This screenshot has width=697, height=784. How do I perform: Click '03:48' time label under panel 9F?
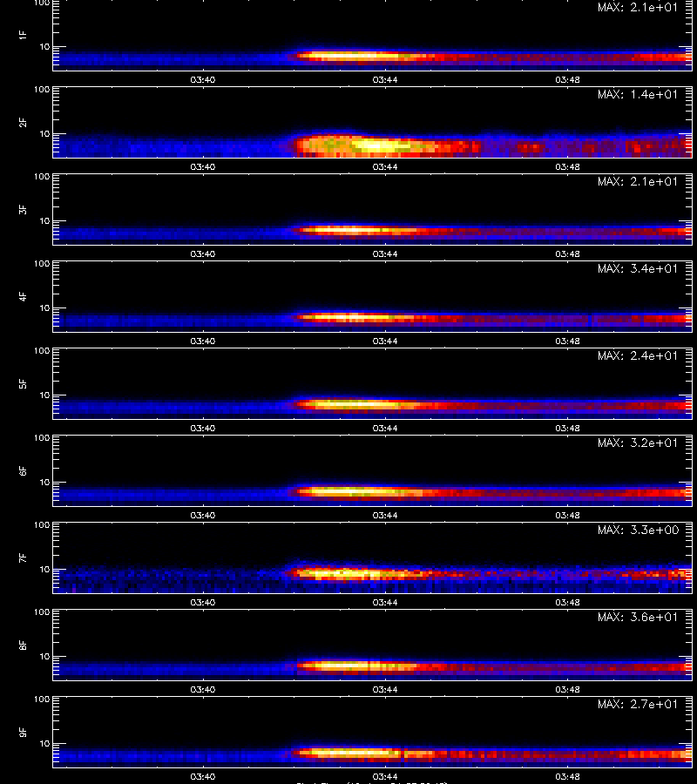tap(567, 776)
